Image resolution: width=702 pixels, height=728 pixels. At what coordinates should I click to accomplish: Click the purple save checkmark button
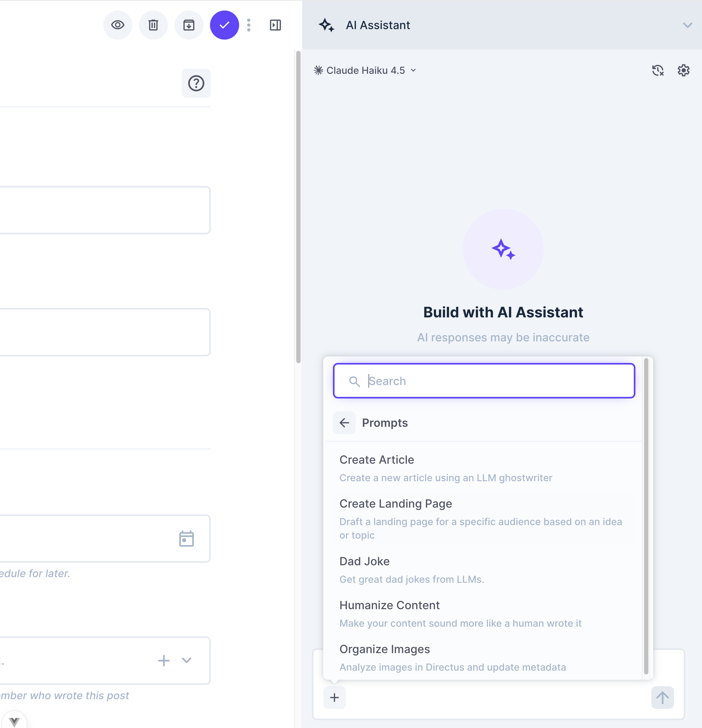pyautogui.click(x=225, y=25)
